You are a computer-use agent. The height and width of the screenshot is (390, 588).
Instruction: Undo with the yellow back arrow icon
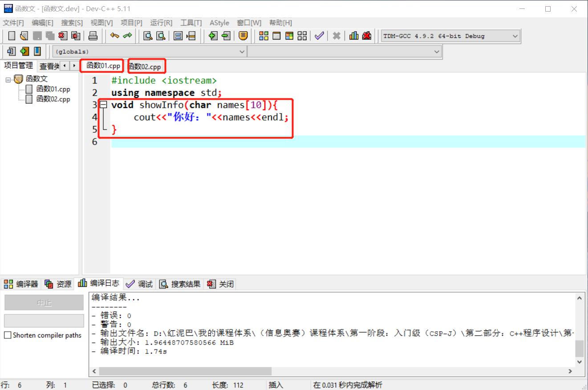click(x=115, y=36)
